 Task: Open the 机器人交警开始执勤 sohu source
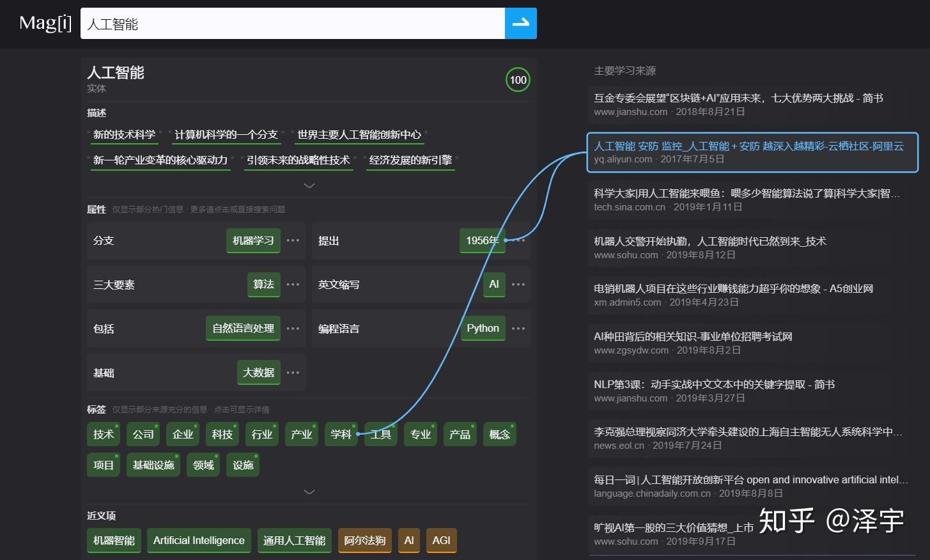point(752,247)
